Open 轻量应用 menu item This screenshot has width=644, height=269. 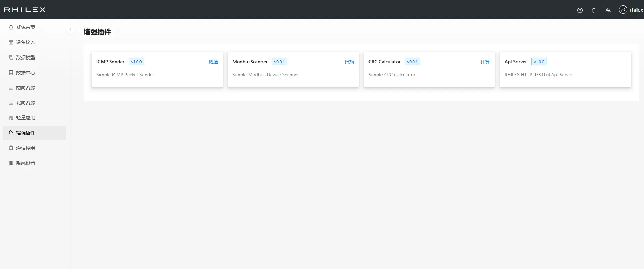point(35,118)
